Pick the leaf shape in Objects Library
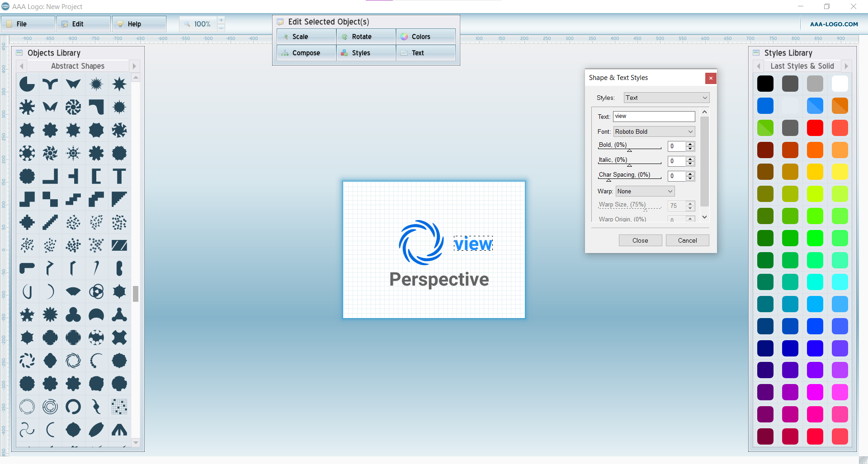The image size is (868, 464). click(x=96, y=430)
